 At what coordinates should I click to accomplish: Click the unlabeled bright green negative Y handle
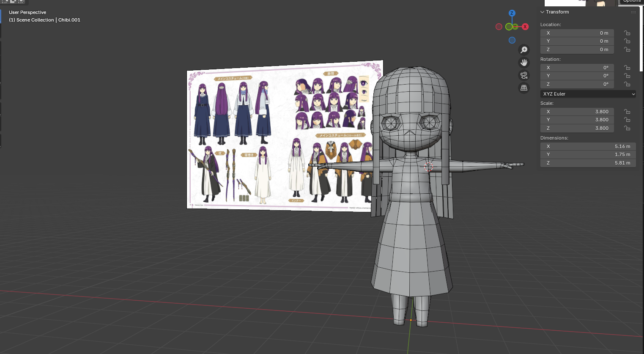pos(509,27)
